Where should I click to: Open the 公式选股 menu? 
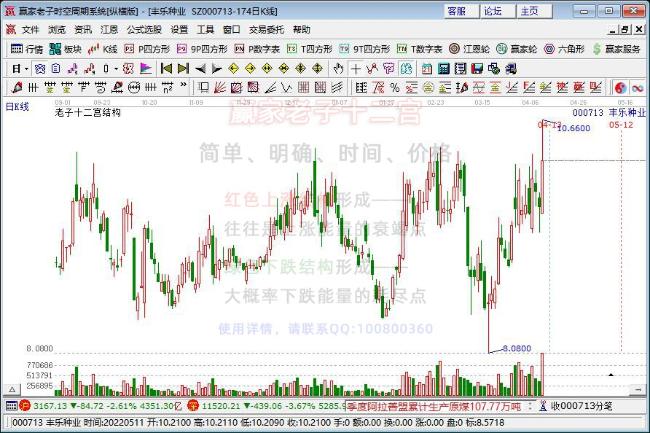[144, 29]
